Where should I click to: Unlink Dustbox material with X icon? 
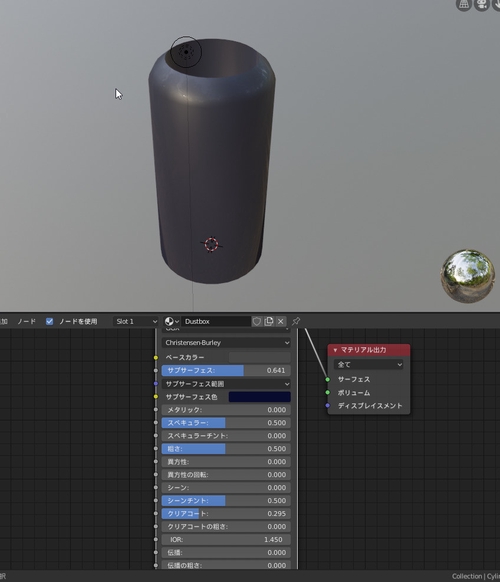pos(281,321)
